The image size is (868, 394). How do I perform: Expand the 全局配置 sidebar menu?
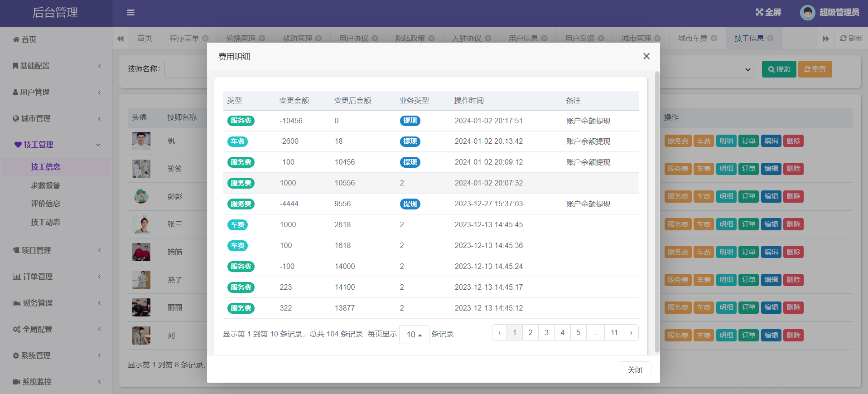click(56, 329)
